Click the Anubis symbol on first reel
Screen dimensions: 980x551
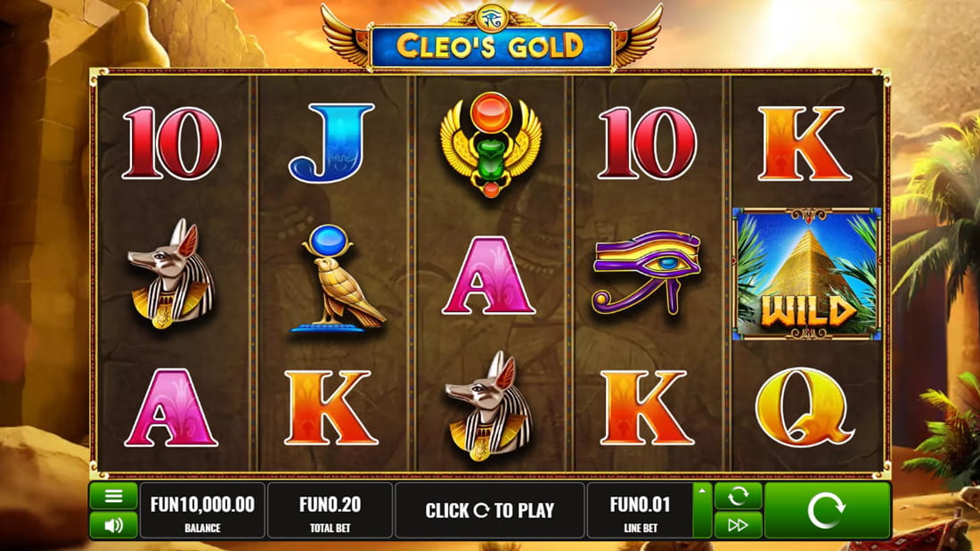pyautogui.click(x=171, y=274)
